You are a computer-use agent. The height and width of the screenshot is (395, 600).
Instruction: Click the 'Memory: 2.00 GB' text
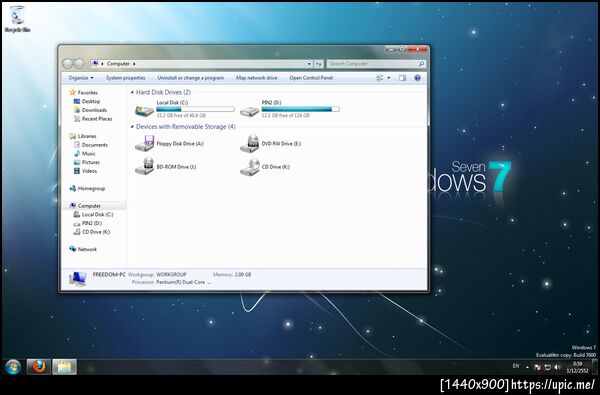[232, 275]
